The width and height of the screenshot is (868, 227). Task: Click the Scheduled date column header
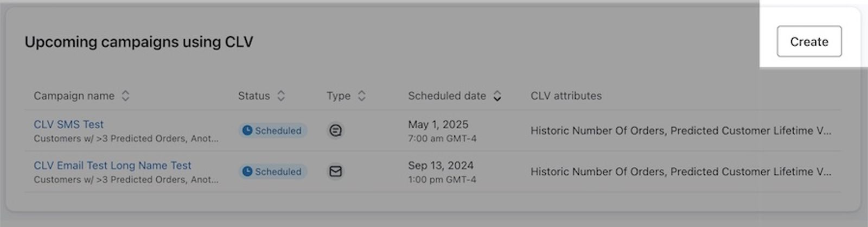point(447,96)
